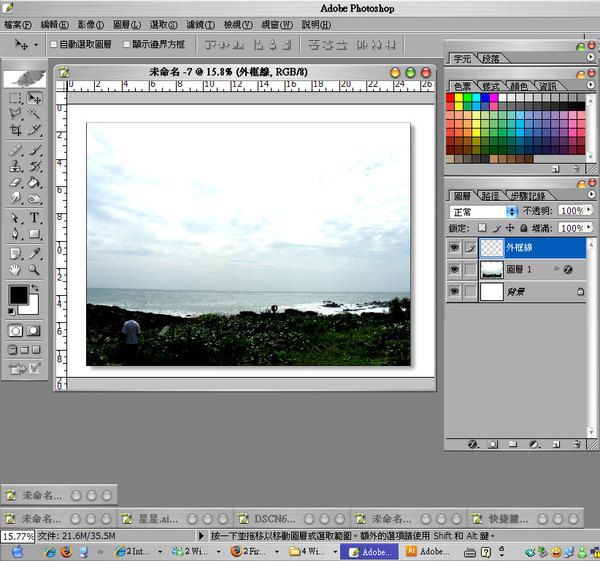The width and height of the screenshot is (600, 561).
Task: Select the Eyedropper tool
Action: (x=35, y=252)
